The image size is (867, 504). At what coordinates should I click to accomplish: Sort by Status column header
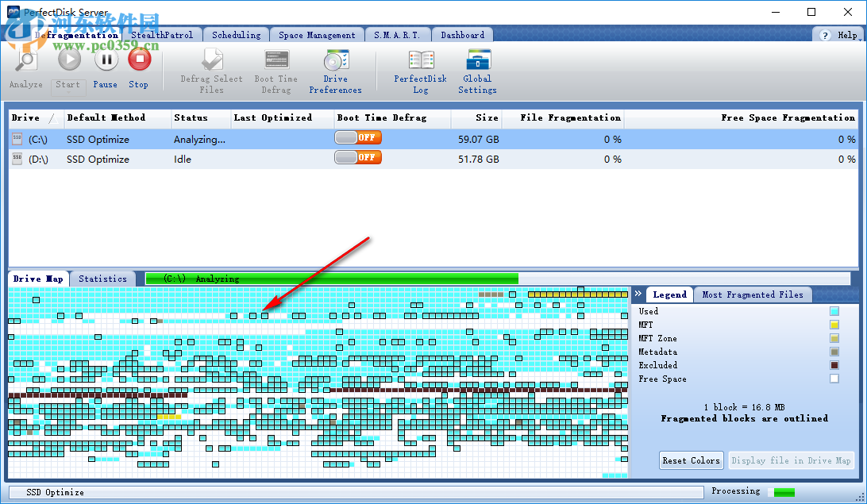pyautogui.click(x=201, y=117)
